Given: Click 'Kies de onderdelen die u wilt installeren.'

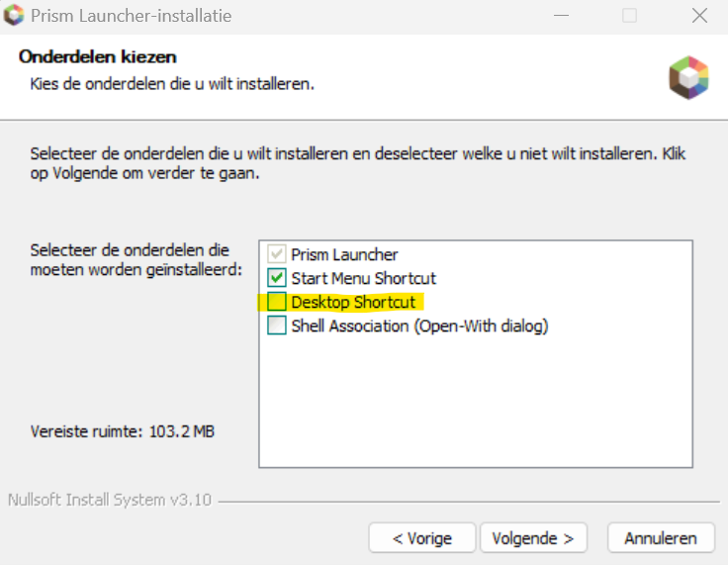Looking at the screenshot, I should [172, 84].
